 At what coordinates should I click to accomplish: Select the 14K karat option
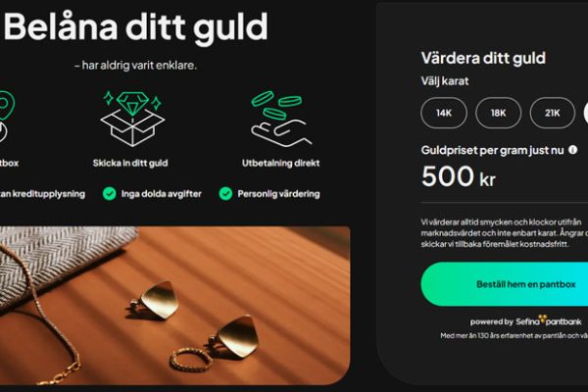click(x=444, y=113)
